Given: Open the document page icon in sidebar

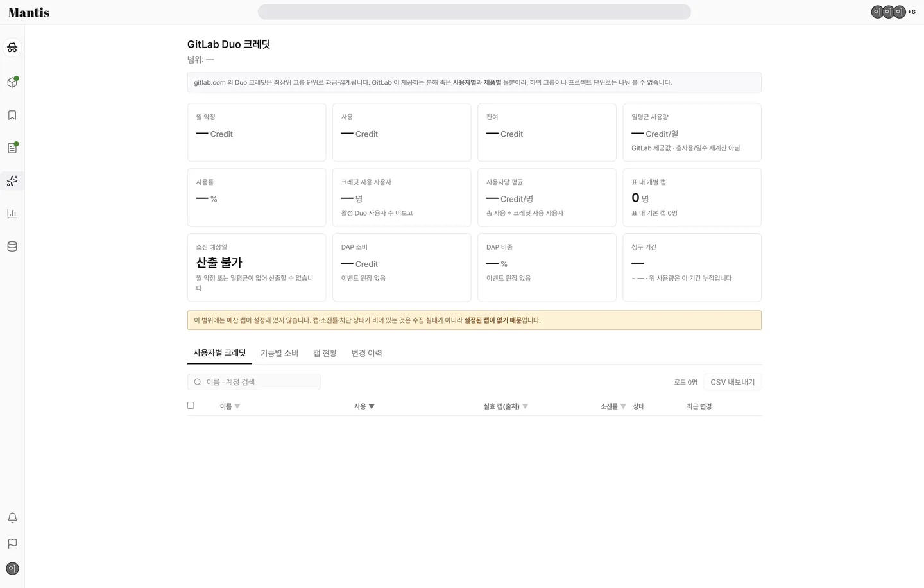Looking at the screenshot, I should (x=12, y=148).
